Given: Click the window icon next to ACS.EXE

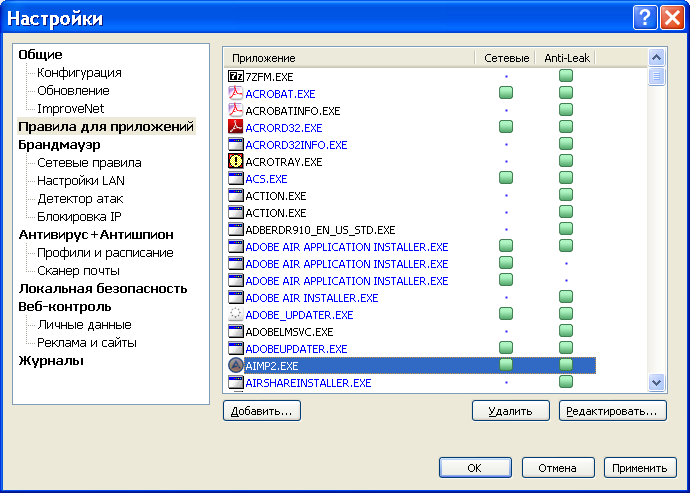Looking at the screenshot, I should pyautogui.click(x=235, y=179).
